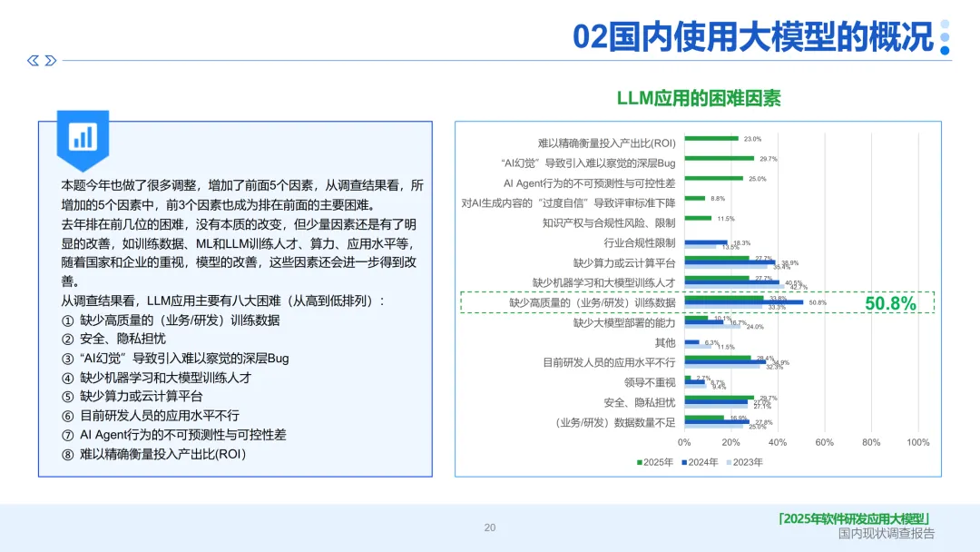Click the page number 20
980x552 pixels.
click(490, 527)
